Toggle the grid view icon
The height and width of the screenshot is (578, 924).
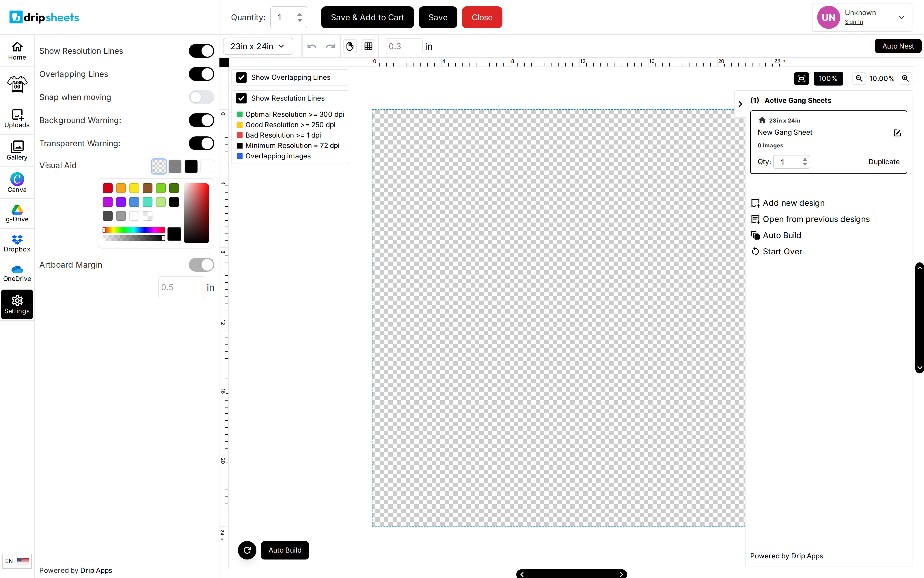pyautogui.click(x=368, y=46)
